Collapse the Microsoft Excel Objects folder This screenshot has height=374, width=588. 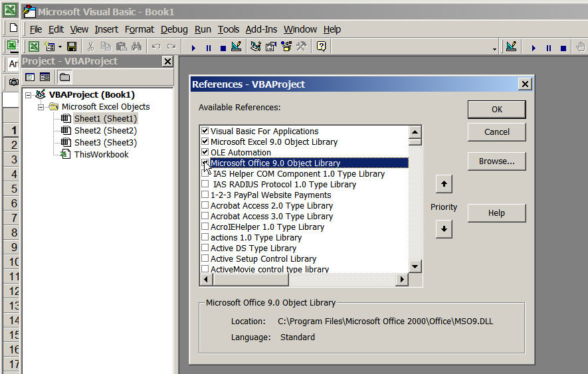click(x=41, y=107)
